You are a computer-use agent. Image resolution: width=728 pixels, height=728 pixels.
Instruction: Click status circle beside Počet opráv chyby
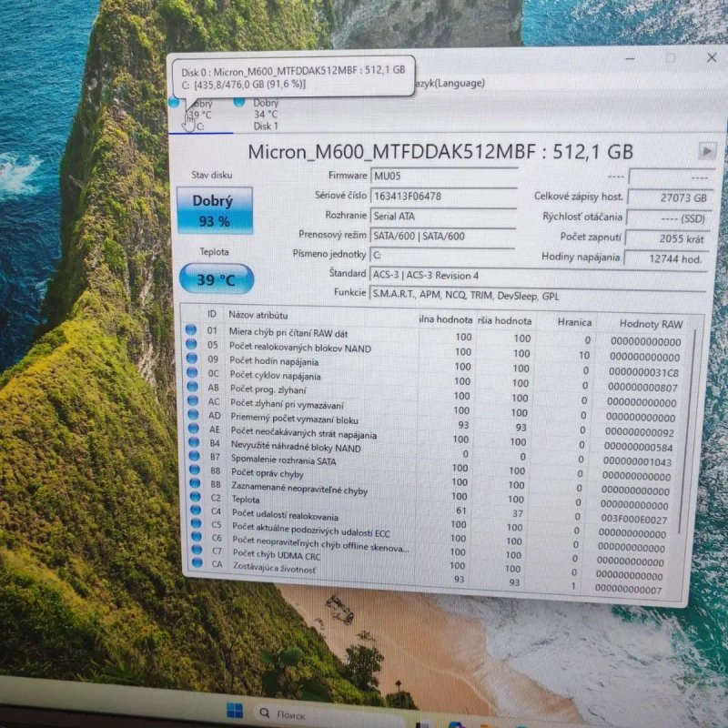(195, 470)
